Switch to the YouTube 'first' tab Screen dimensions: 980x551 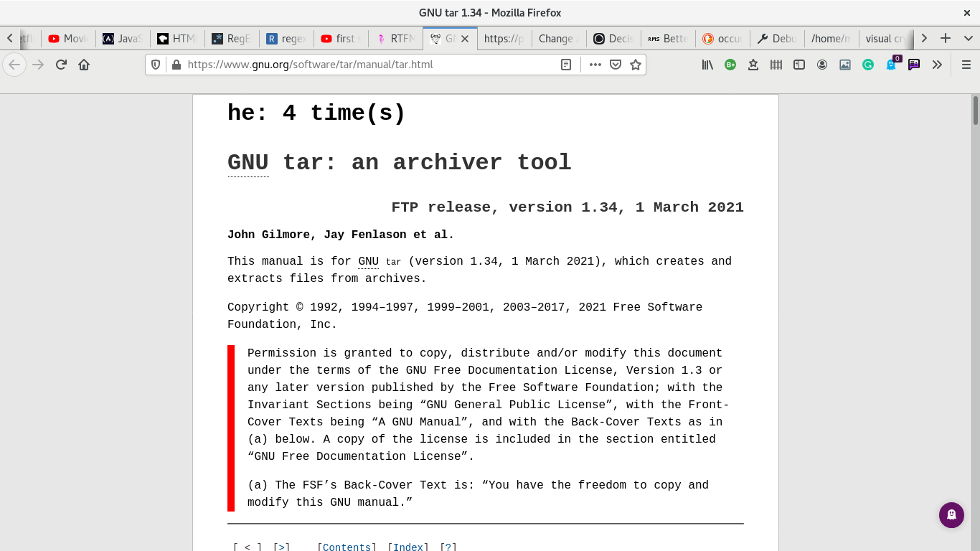(340, 39)
